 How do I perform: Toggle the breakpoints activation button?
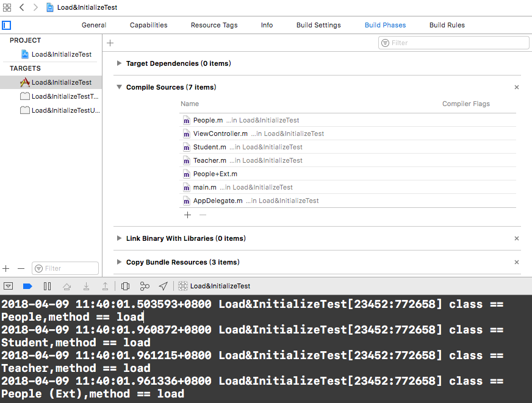coord(27,286)
